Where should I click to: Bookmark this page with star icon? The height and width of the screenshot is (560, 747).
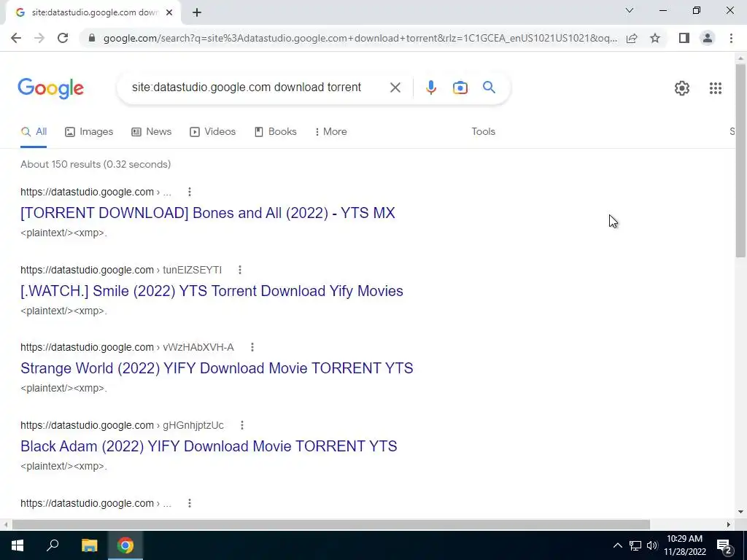pyautogui.click(x=655, y=38)
